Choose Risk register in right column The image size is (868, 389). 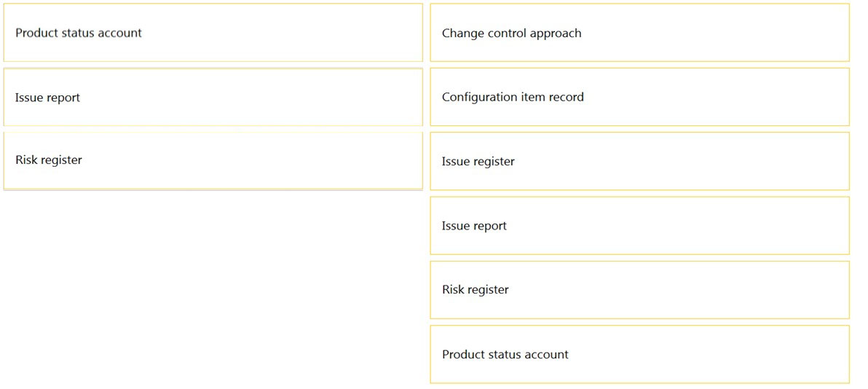(639, 290)
